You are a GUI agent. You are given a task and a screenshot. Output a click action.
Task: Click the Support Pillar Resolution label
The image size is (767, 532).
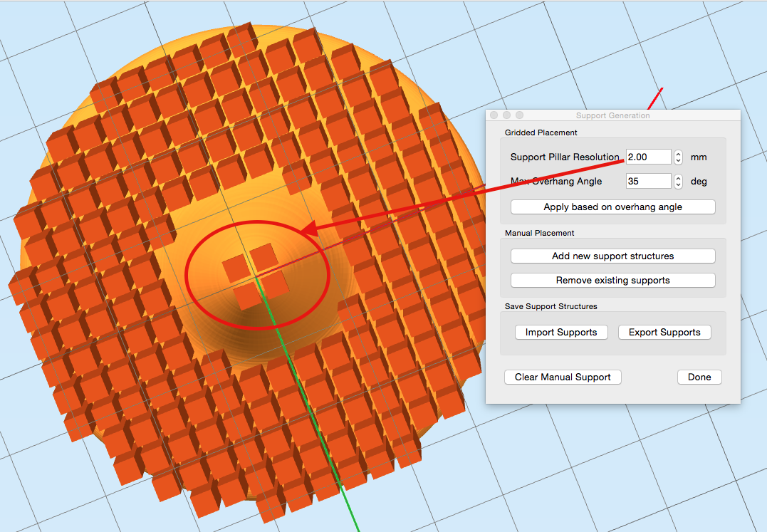[x=565, y=157]
